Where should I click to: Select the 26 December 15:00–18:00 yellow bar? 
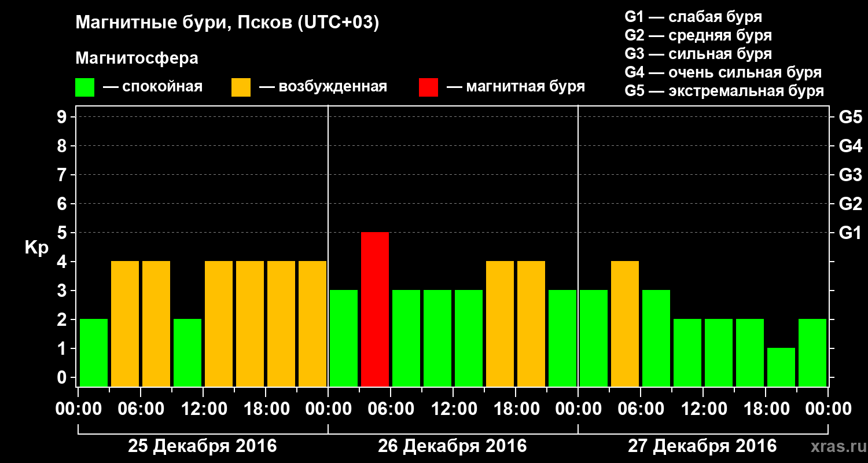(500, 324)
